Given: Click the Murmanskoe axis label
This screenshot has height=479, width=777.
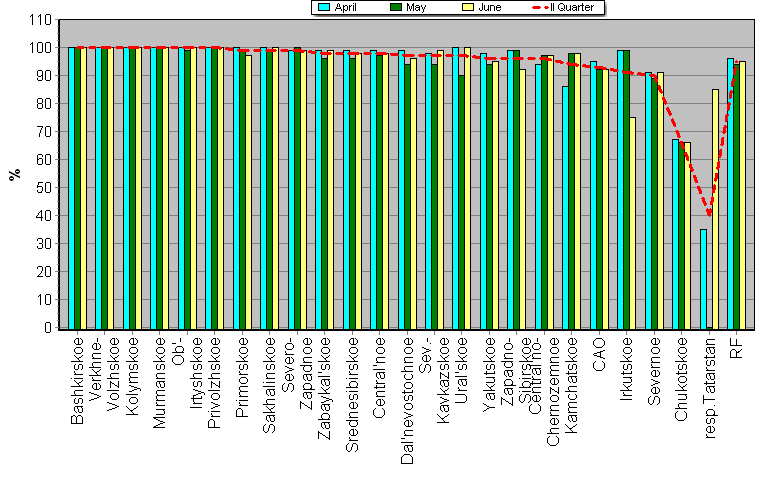Looking at the screenshot, I should pos(159,383).
